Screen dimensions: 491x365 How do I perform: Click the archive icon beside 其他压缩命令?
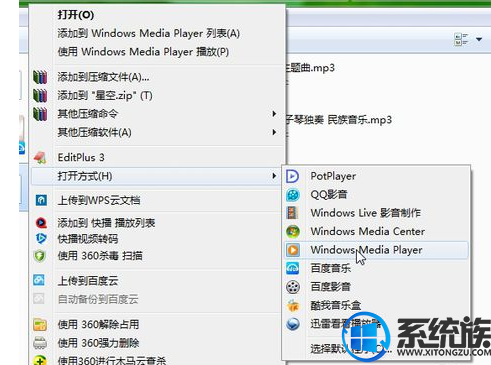coord(40,114)
